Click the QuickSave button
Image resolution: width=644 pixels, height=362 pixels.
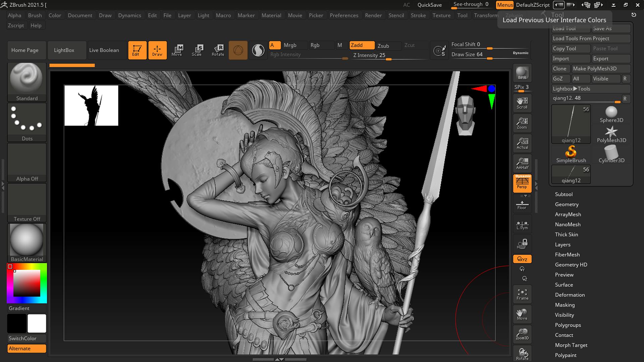tap(429, 5)
